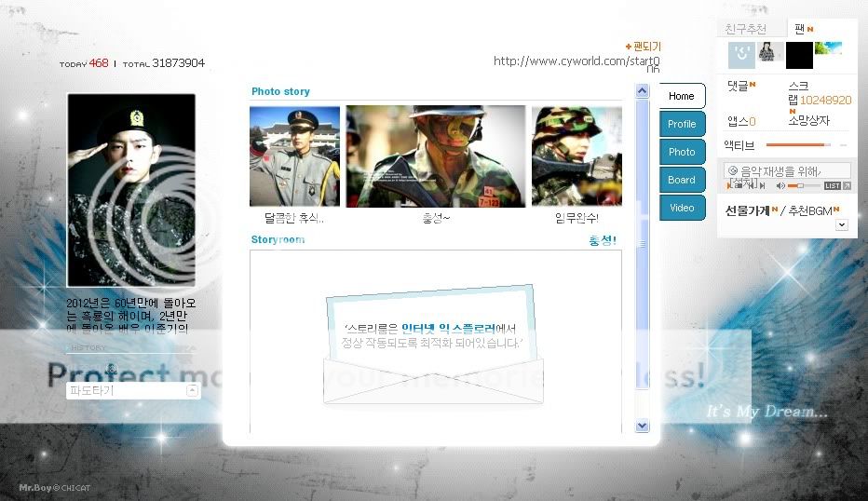Image resolution: width=868 pixels, height=501 pixels.
Task: Click the pop-out arrow icon beside LIST
Action: tap(847, 186)
